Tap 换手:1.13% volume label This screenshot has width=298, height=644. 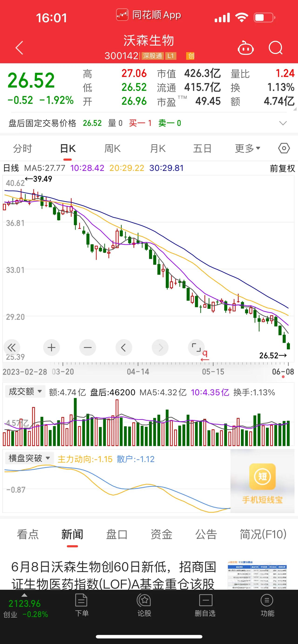pyautogui.click(x=254, y=392)
